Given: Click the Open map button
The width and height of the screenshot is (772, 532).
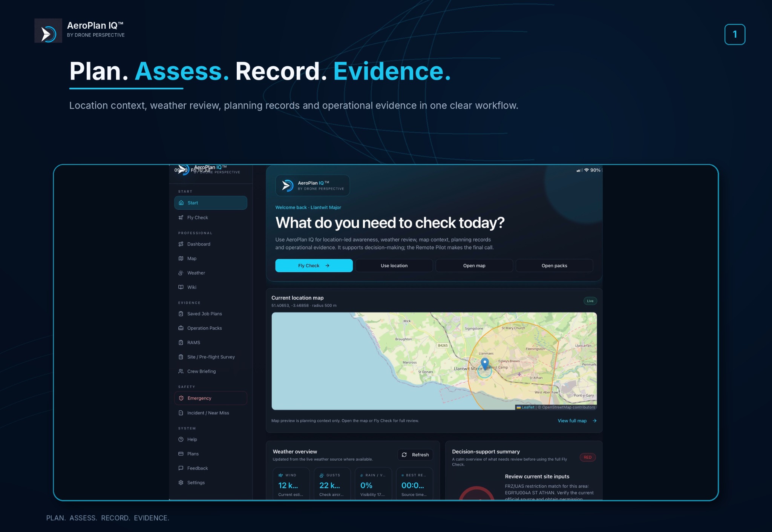Looking at the screenshot, I should [474, 265].
